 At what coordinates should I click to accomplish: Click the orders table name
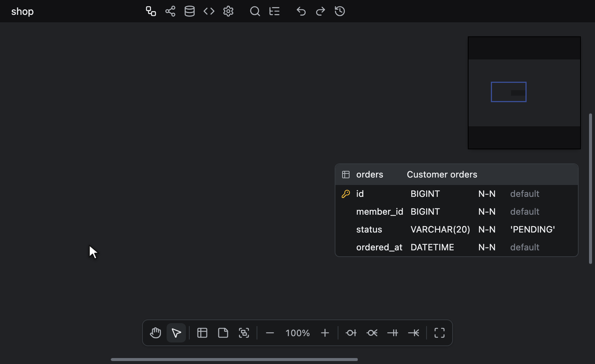370,175
